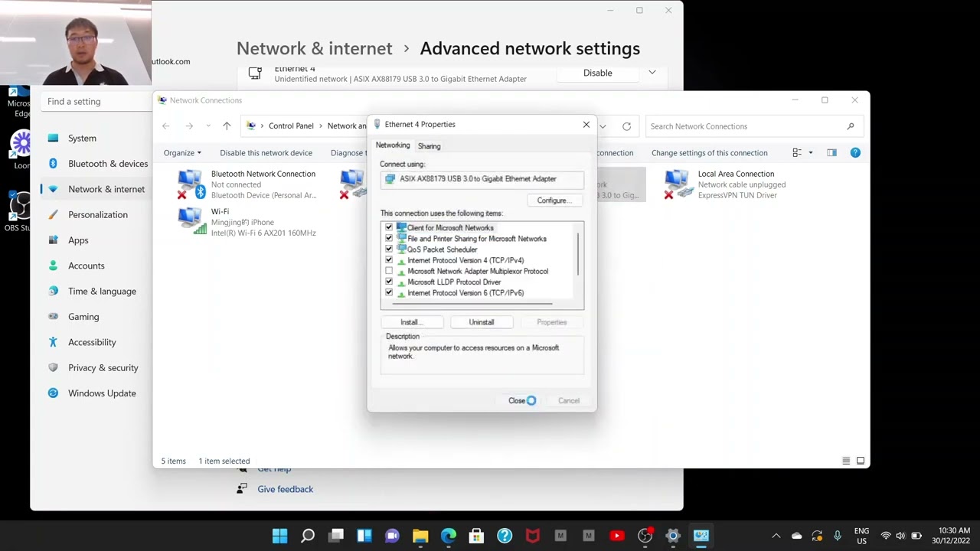The width and height of the screenshot is (980, 551).
Task: Click Cancel in Ethernet 4 Properties
Action: click(x=569, y=401)
